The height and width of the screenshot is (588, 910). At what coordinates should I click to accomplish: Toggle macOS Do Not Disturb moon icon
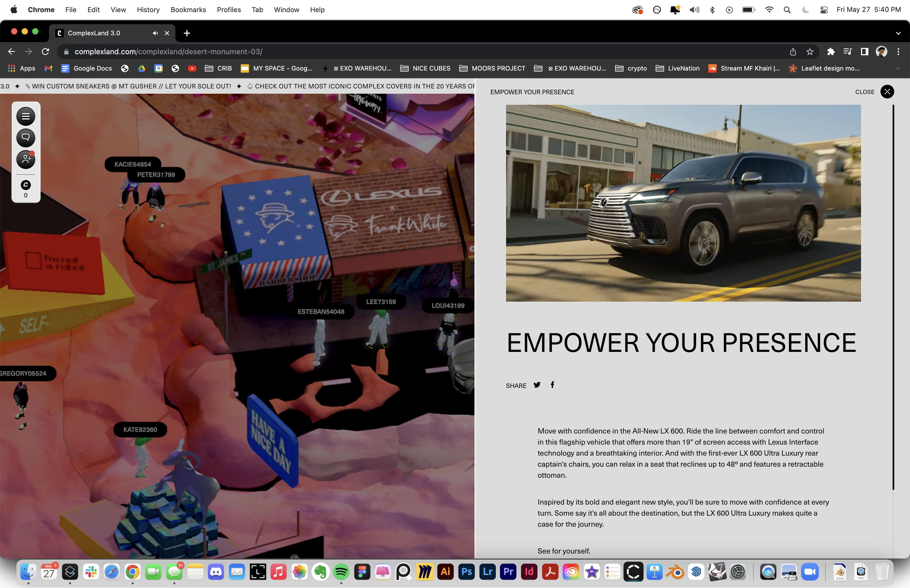pyautogui.click(x=805, y=9)
